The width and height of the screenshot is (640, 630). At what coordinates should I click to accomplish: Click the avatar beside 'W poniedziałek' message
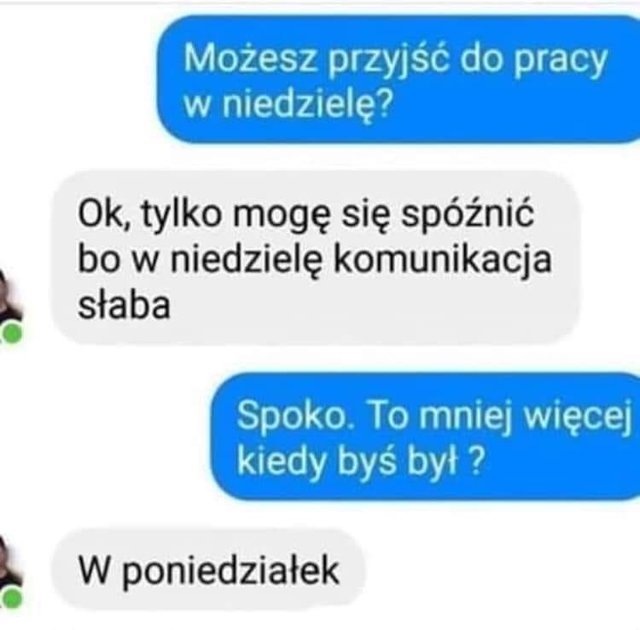(x=9, y=571)
